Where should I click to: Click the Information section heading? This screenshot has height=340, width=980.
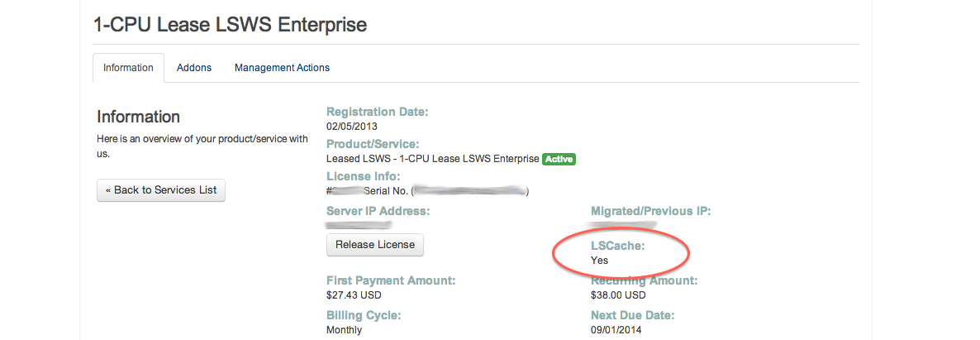139,117
